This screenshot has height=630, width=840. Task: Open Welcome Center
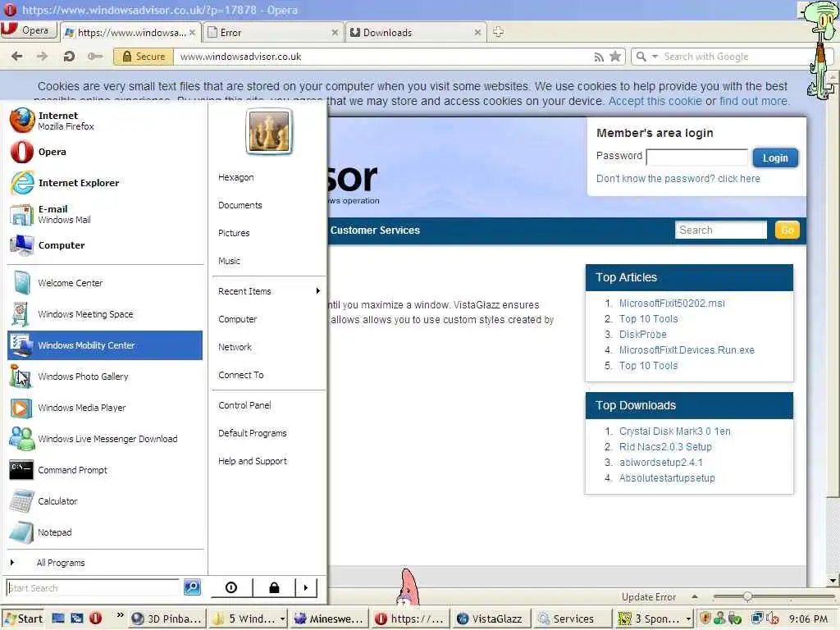105,283
